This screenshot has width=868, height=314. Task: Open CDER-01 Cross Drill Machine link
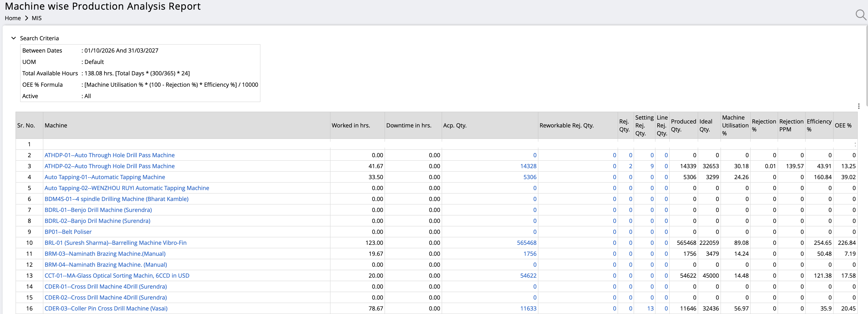pyautogui.click(x=106, y=287)
